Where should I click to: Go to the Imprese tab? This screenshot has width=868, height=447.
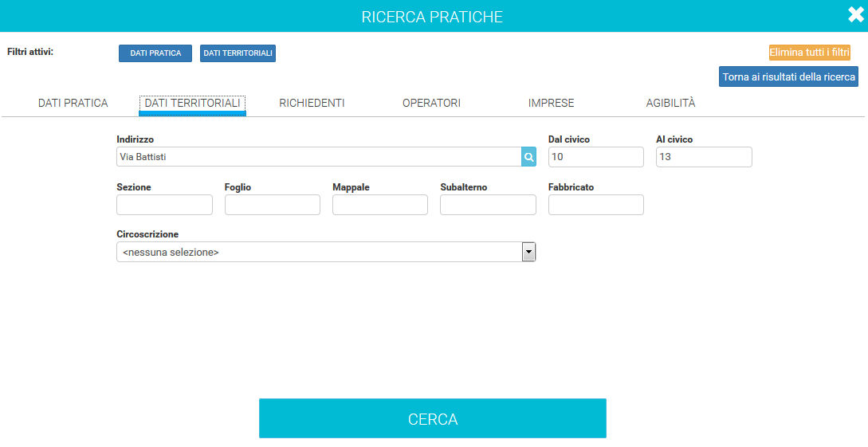(551, 103)
